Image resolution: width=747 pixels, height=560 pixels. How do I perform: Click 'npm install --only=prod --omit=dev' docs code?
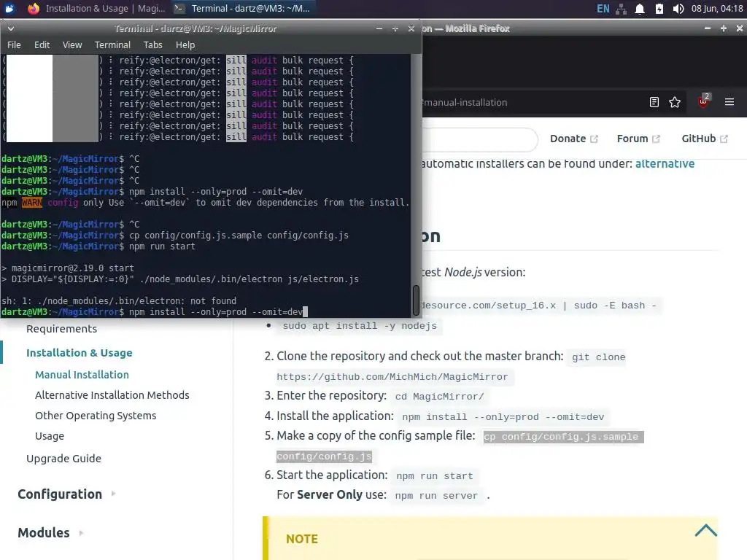click(503, 417)
